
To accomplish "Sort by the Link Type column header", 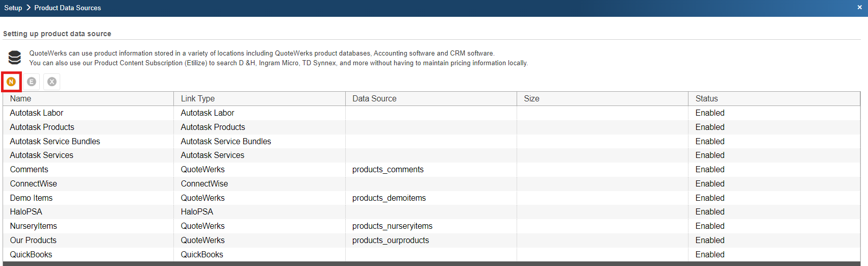I will coord(198,98).
